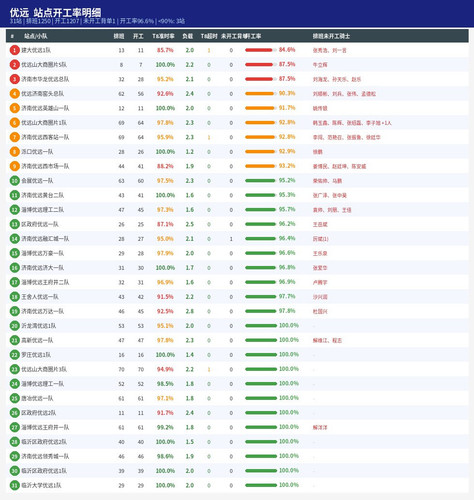This screenshot has width=474, height=500.
Task: Select station name 高新优选一队
Action: [37, 340]
